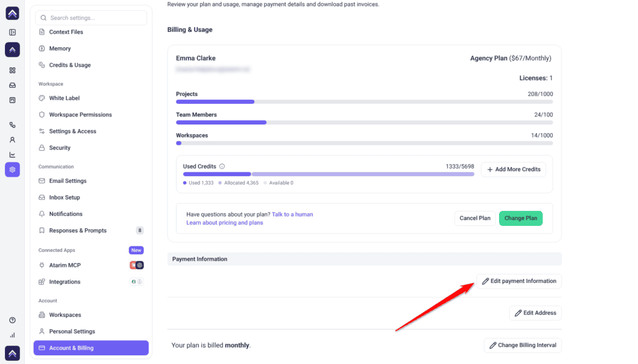638x364 pixels.
Task: Open the inbox tray icon in the rail
Action: [12, 85]
